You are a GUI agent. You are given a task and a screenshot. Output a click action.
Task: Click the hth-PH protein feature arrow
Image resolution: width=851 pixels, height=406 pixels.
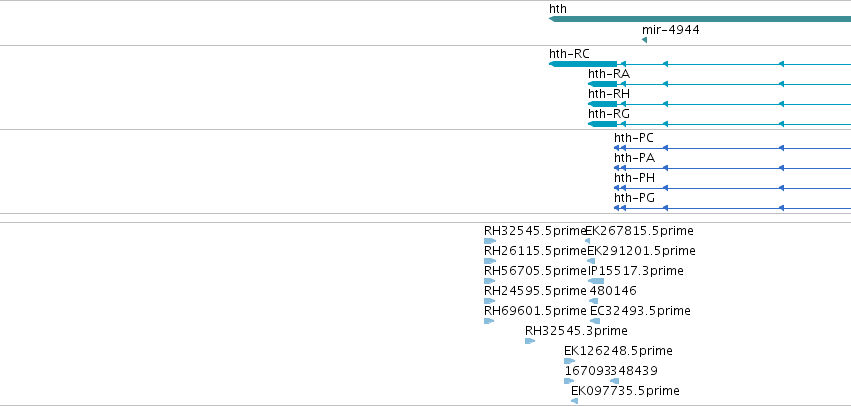(620, 188)
